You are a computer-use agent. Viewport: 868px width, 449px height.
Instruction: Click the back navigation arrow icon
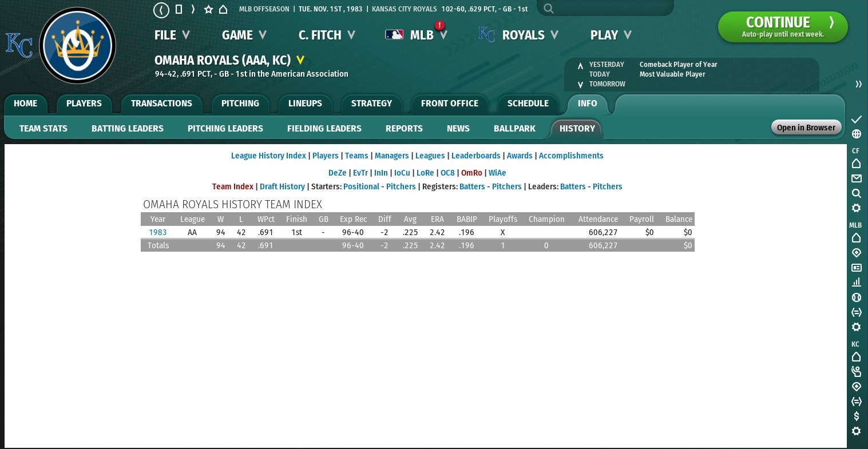tap(161, 10)
